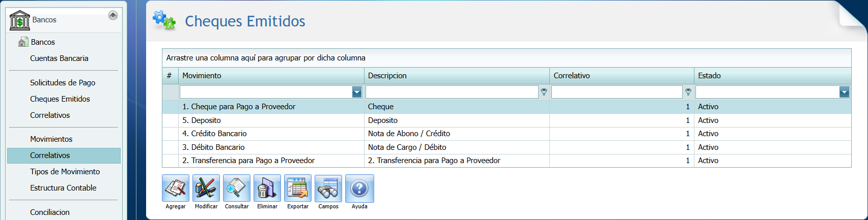Open the Campos binoculars icon

(x=328, y=188)
